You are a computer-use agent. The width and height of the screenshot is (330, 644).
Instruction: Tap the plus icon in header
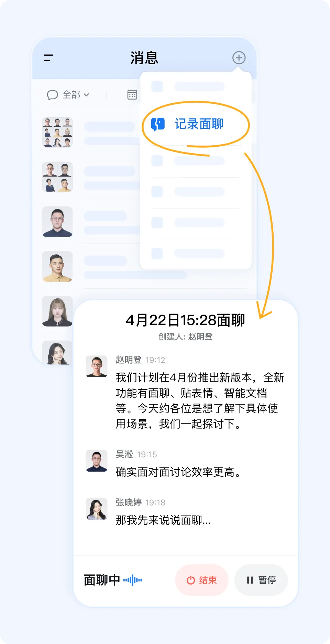point(239,58)
